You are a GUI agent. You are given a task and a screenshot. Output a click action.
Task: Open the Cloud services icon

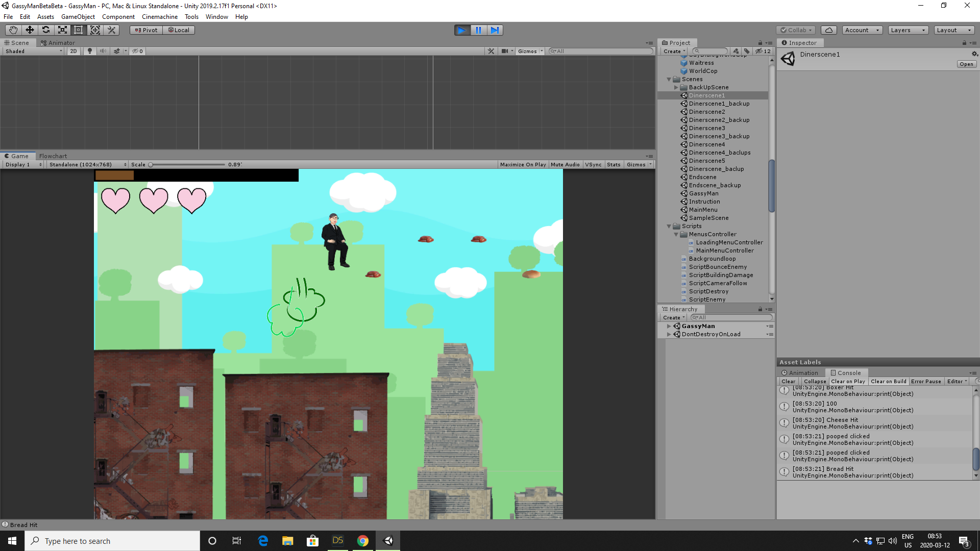click(829, 30)
